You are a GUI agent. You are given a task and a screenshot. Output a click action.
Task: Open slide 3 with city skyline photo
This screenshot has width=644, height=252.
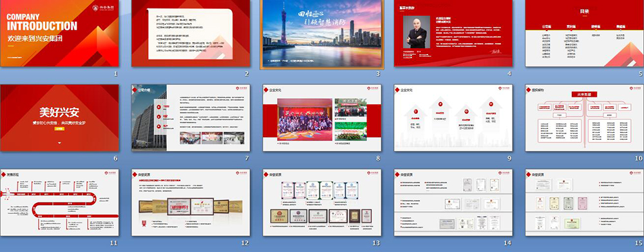point(322,34)
